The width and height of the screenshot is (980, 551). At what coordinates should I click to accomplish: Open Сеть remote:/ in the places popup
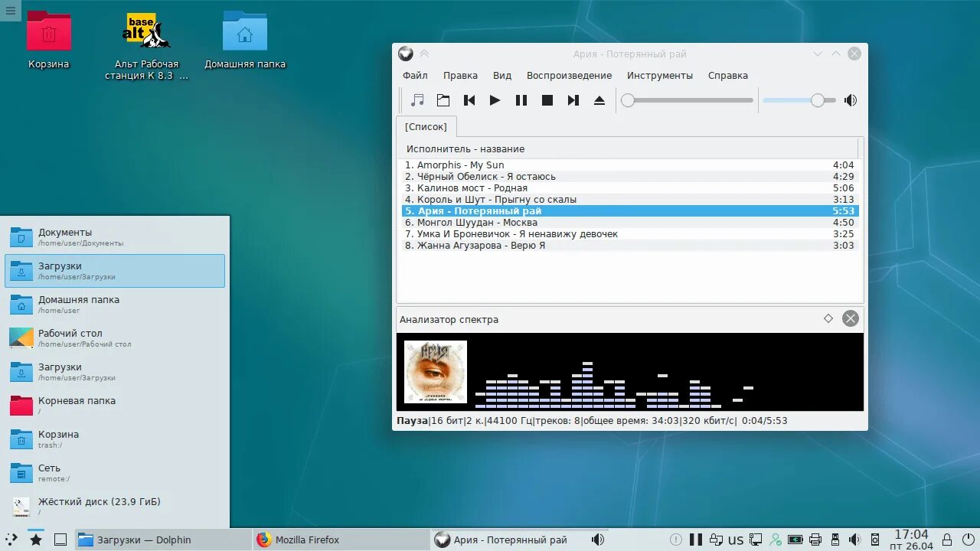click(115, 473)
